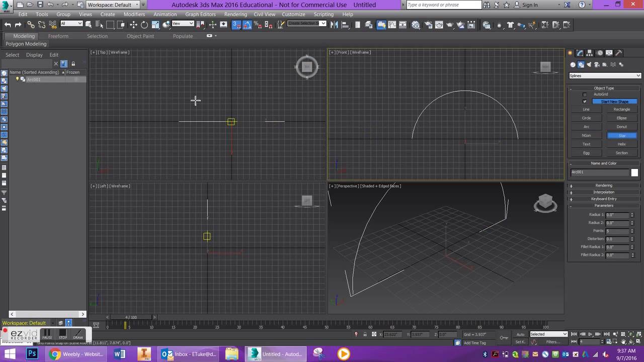
Task: Open the Civil View menu
Action: click(264, 15)
